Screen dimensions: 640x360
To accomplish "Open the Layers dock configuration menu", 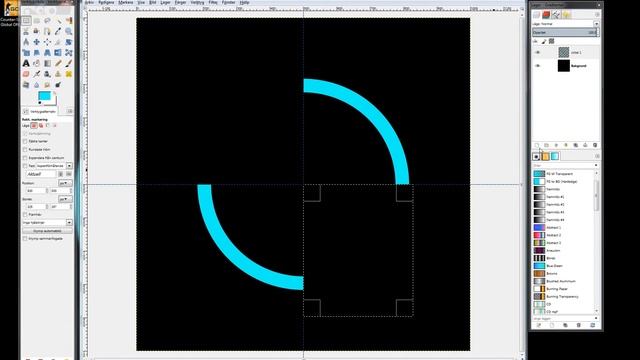I will (597, 15).
